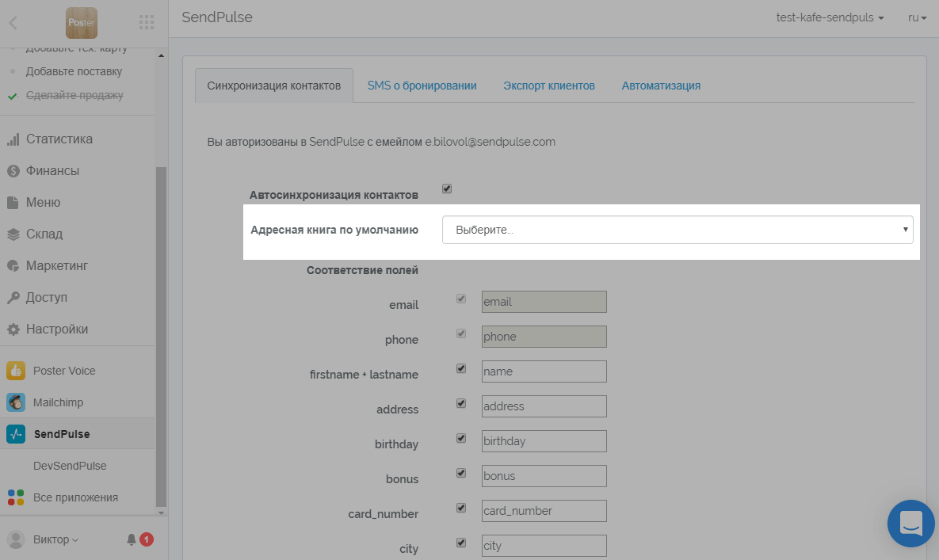Switch to Автоматизация tab
Viewport: 939px width, 560px height.
[x=661, y=86]
